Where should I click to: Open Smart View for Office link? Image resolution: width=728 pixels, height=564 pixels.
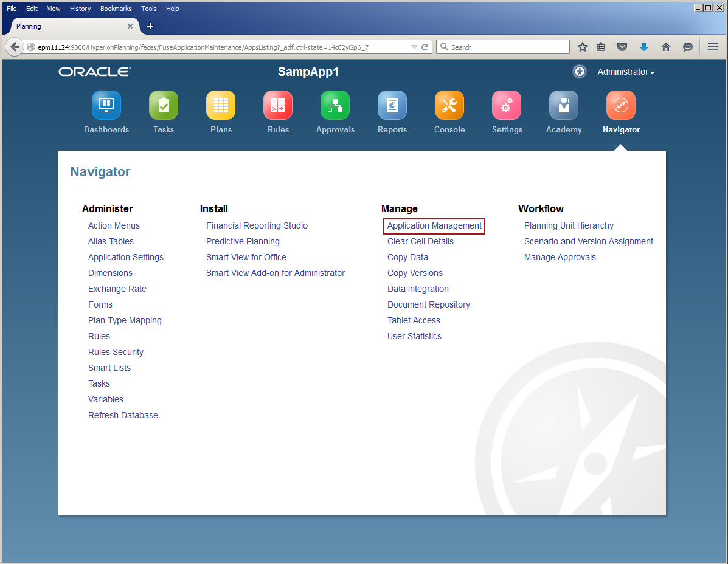[246, 257]
